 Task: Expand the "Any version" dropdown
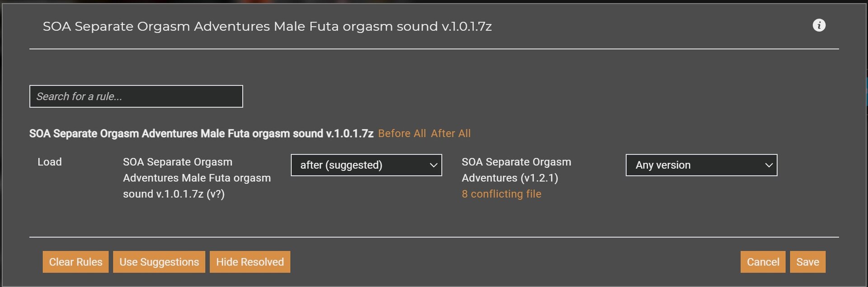[x=701, y=165]
